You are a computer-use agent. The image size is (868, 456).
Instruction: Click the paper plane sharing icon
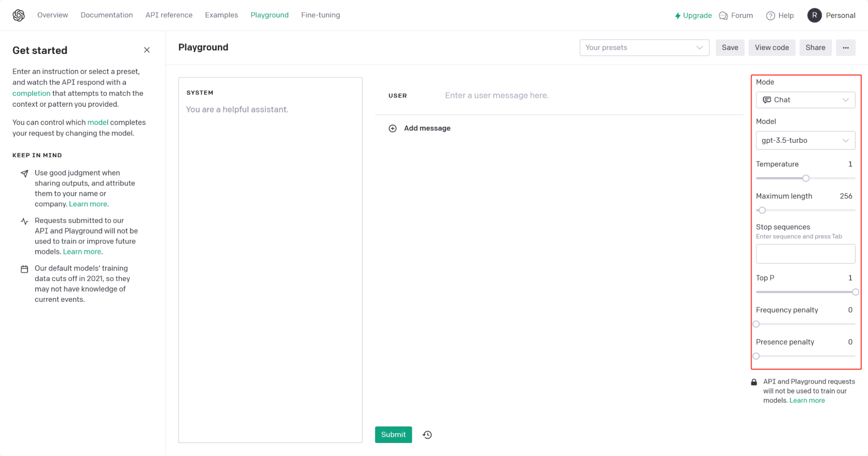click(x=24, y=173)
